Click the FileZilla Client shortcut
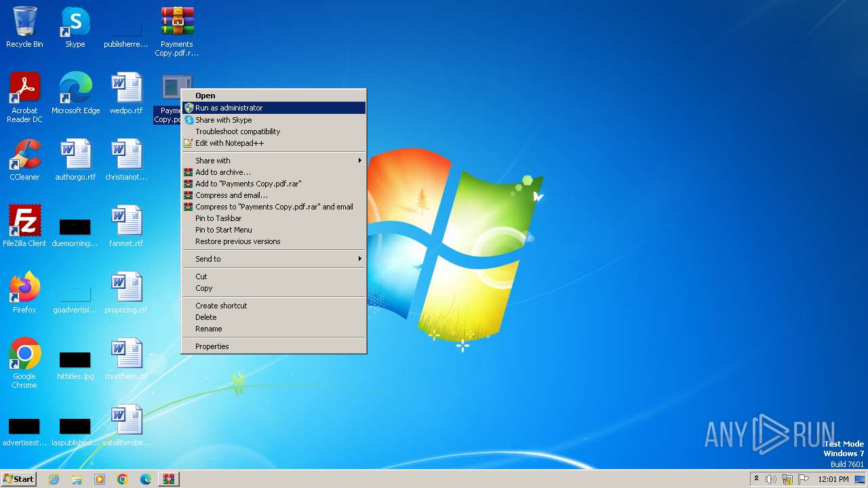This screenshot has height=488, width=868. click(x=24, y=226)
